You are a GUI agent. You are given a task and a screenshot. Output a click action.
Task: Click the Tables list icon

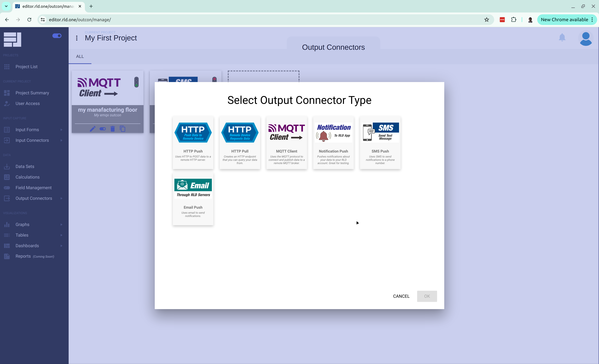coord(7,235)
